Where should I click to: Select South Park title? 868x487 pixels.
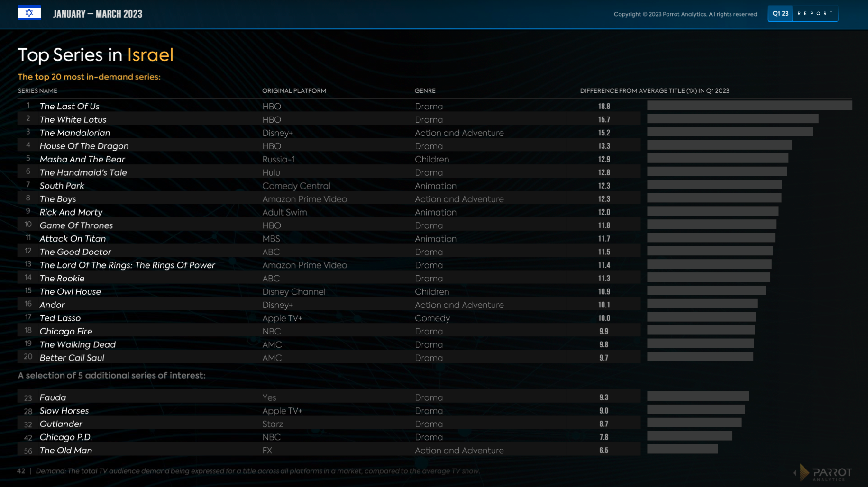tap(62, 186)
